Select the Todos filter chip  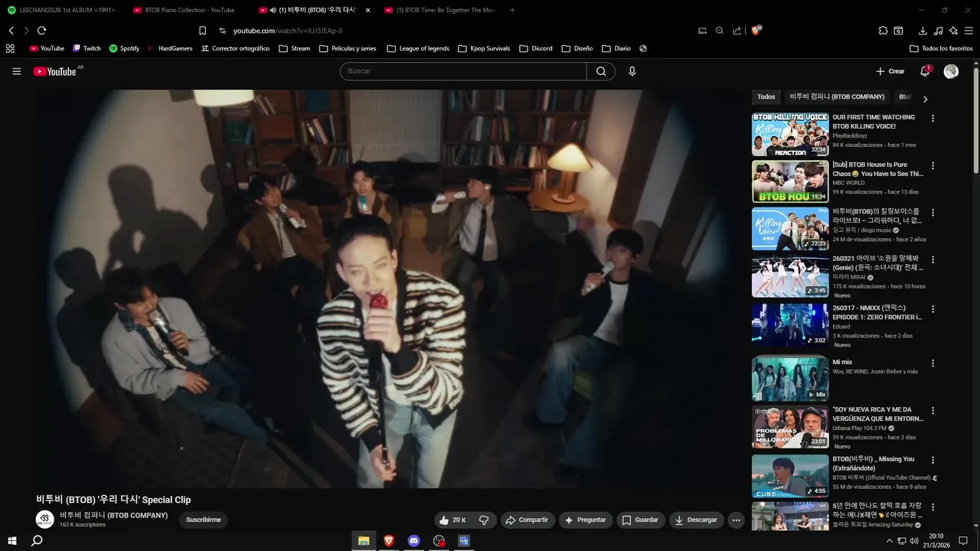(x=766, y=97)
